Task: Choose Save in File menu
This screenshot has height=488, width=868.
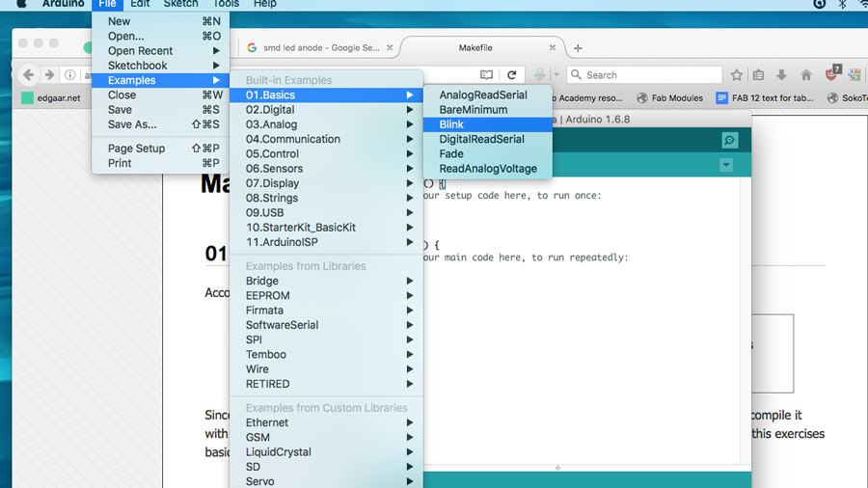Action: pyautogui.click(x=160, y=110)
